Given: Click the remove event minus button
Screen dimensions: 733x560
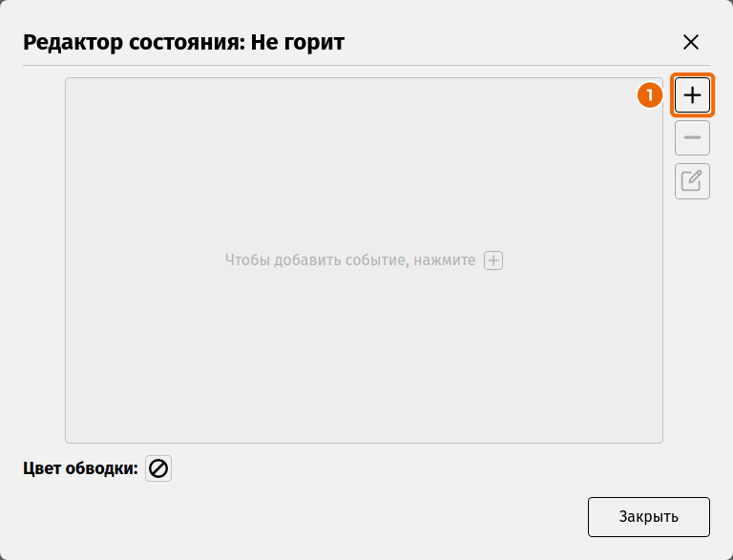Looking at the screenshot, I should click(x=692, y=138).
